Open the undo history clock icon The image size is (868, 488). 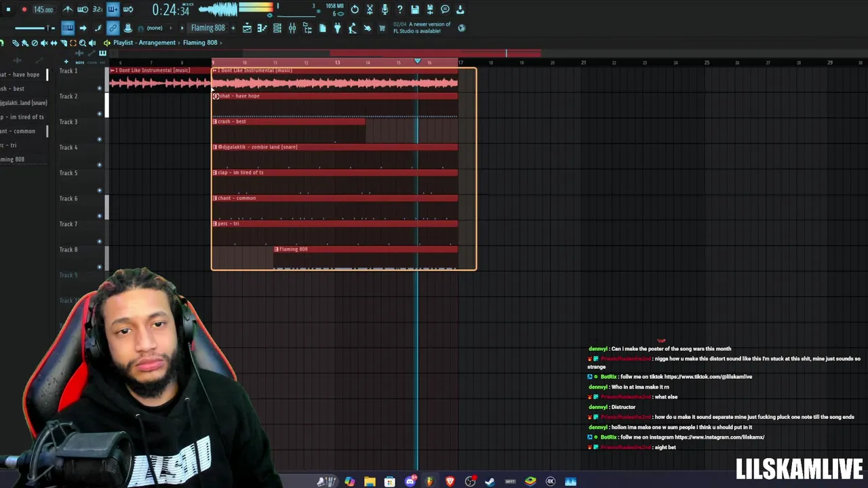[355, 9]
